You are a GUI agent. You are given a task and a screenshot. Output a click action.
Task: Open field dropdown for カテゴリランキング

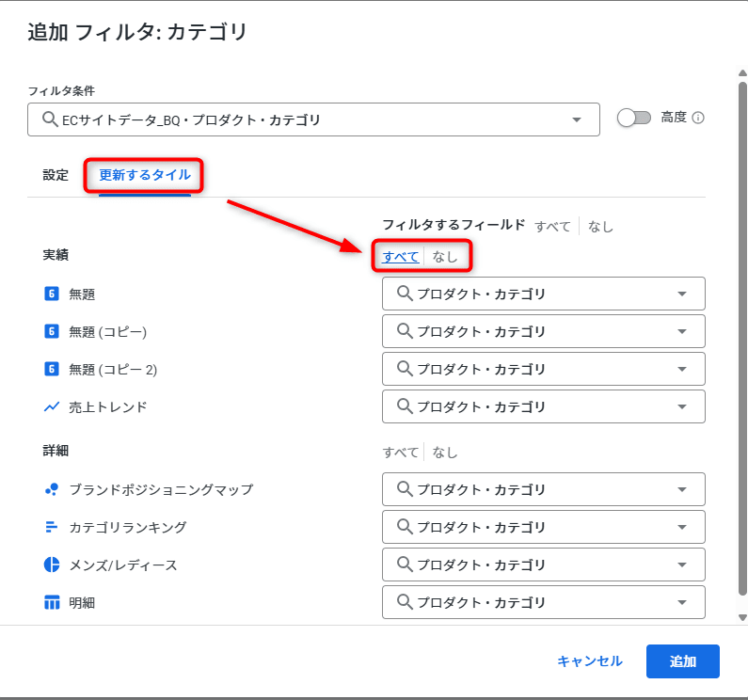(x=543, y=527)
